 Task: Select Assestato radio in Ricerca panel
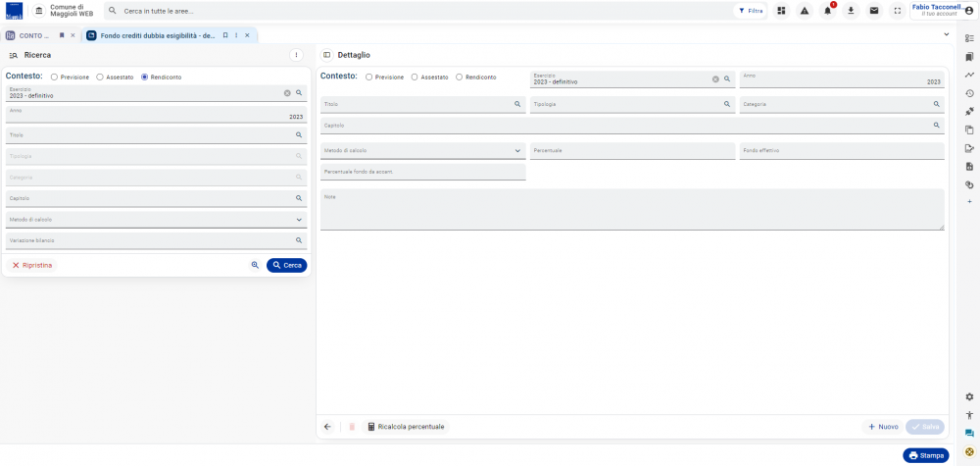pyautogui.click(x=99, y=77)
